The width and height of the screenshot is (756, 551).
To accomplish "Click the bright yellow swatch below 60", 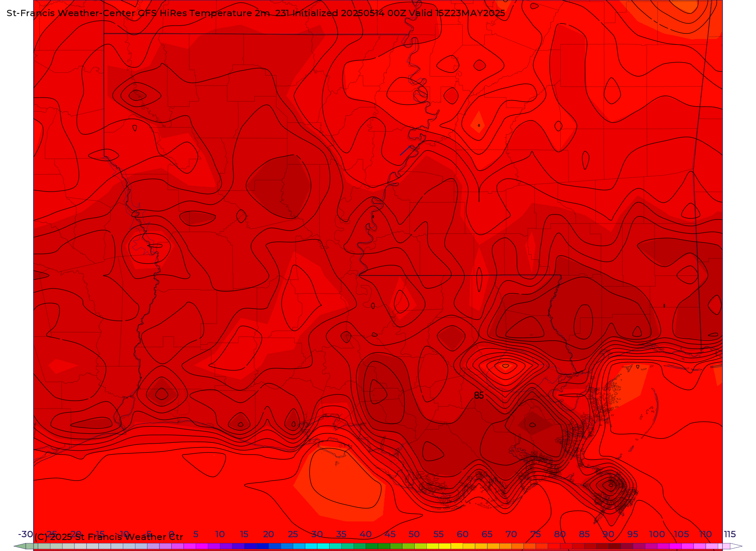I will 457,546.
